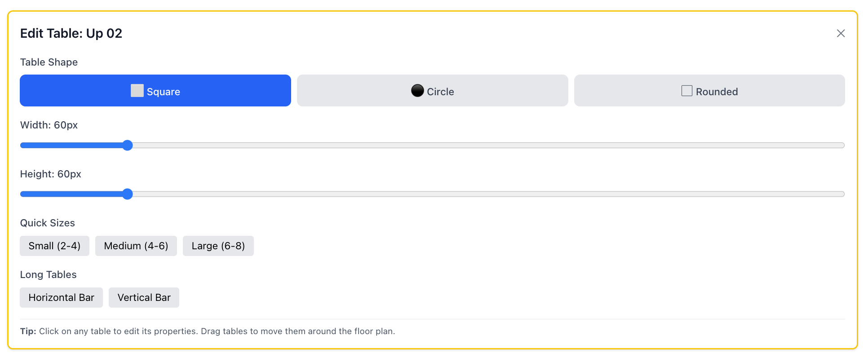Click the 'Edit Table: Up 02' title

tap(71, 33)
